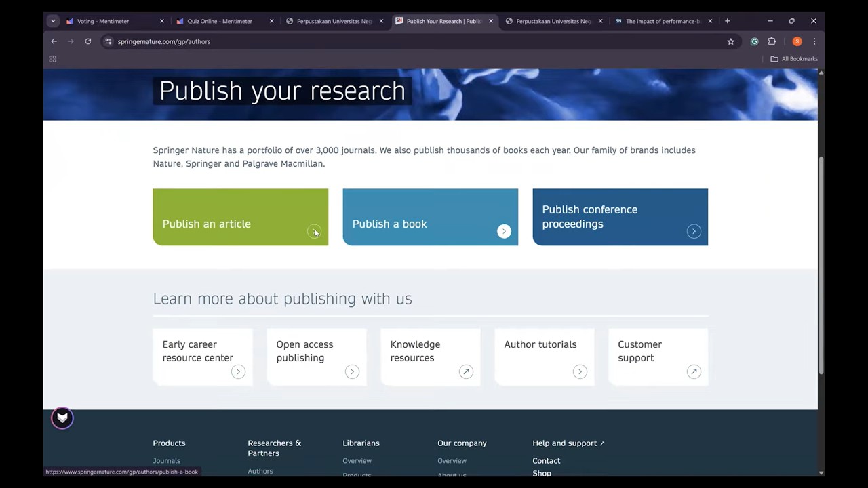Go back with the browser back arrow
Image resolution: width=868 pixels, height=488 pixels.
[54, 41]
